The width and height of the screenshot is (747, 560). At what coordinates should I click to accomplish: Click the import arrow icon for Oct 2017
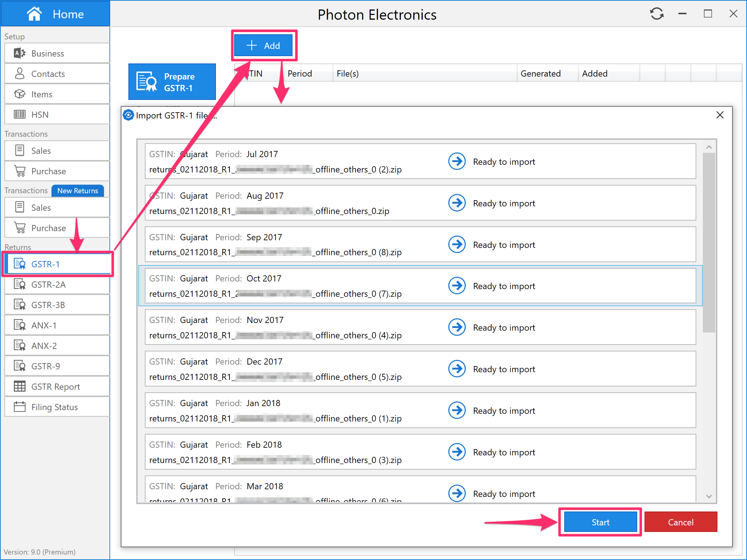pos(457,286)
